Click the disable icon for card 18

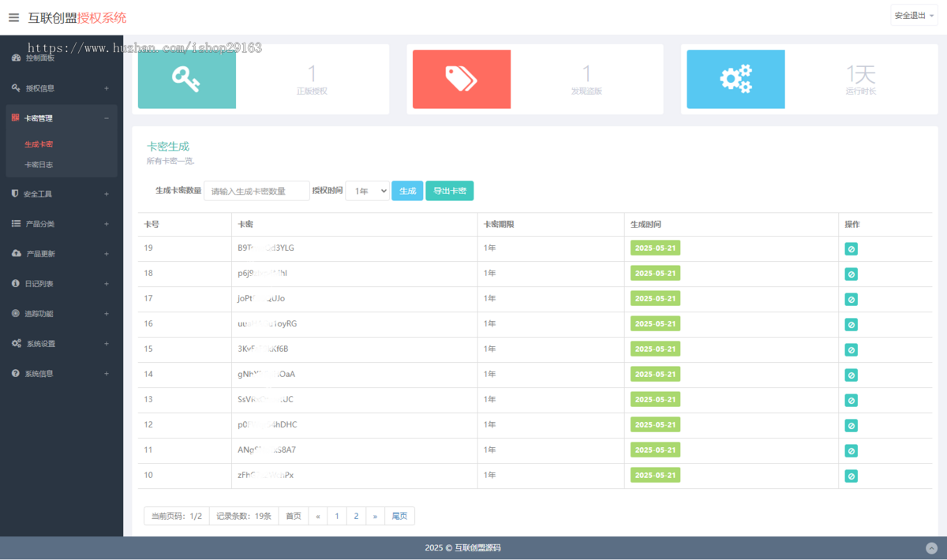(x=851, y=274)
